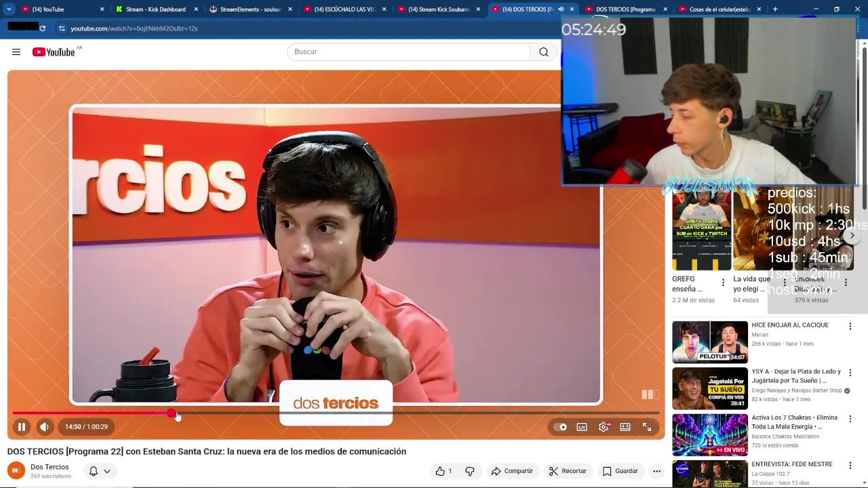Toggle subtitles in the video player

(582, 427)
